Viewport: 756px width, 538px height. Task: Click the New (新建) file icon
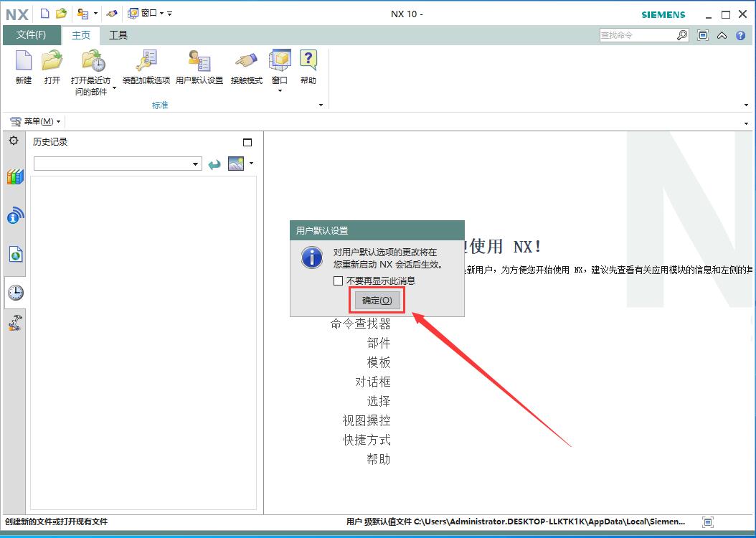[24, 62]
